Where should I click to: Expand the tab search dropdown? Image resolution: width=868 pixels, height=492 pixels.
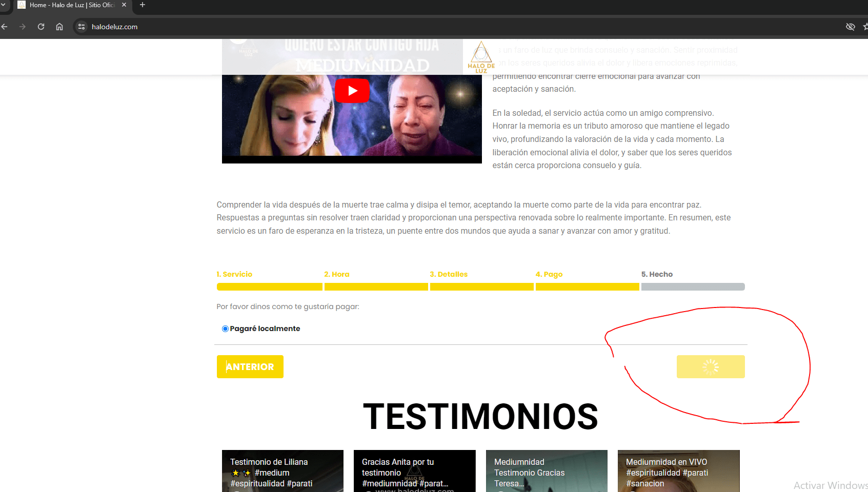coord(3,5)
